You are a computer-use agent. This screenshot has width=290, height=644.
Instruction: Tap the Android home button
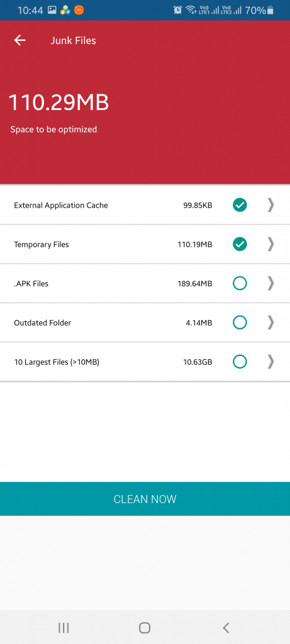[145, 628]
